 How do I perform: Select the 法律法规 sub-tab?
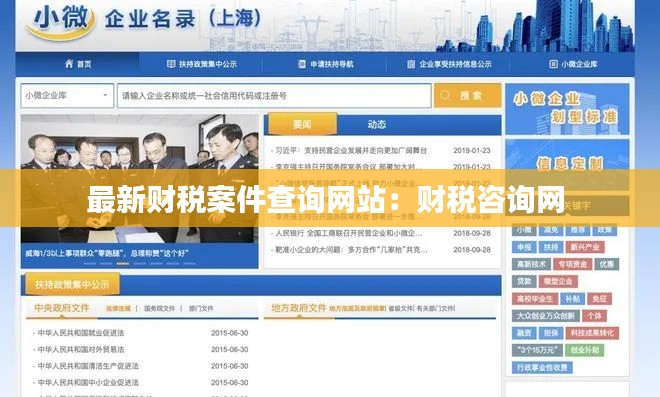point(118,309)
